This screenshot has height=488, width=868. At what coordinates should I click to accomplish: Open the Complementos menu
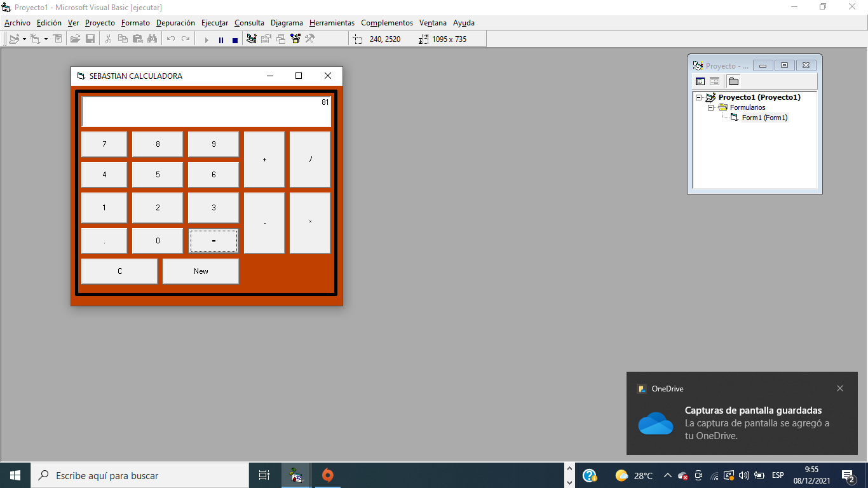coord(387,23)
